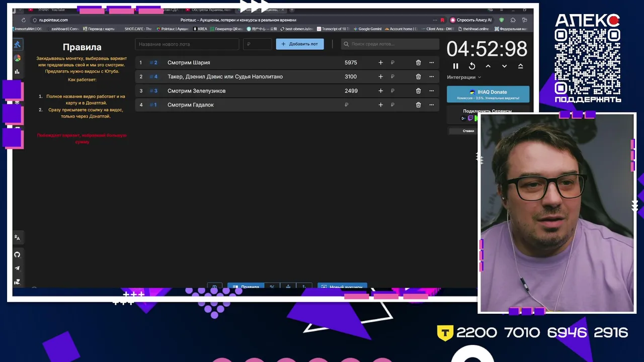Open the Перевод с карты bookmark
This screenshot has height=362, width=644.
tap(99, 29)
